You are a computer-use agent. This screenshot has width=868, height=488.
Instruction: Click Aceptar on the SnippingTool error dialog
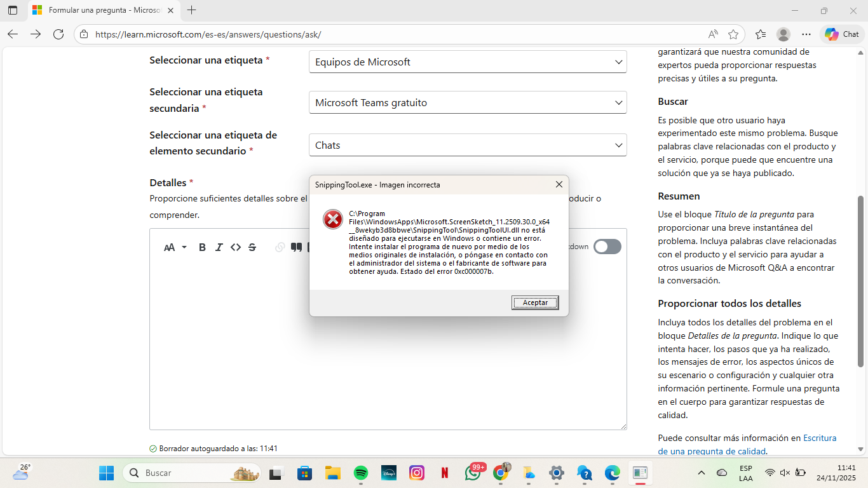coord(534,302)
